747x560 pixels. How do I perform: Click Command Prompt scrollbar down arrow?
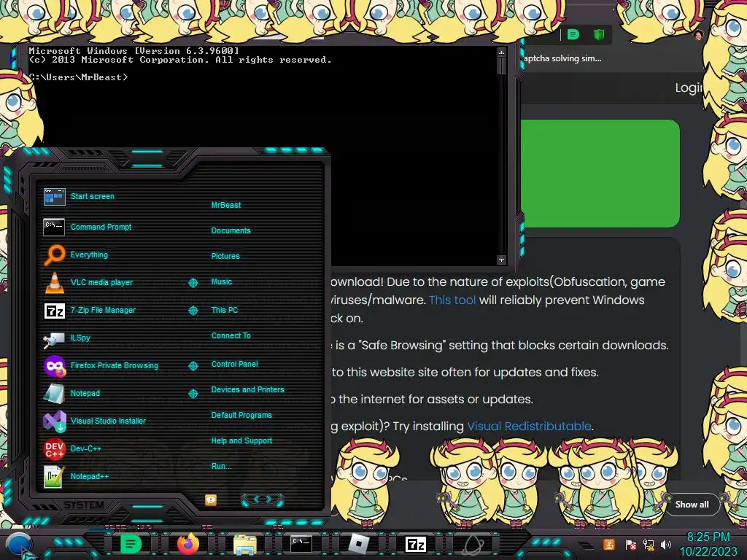501,260
